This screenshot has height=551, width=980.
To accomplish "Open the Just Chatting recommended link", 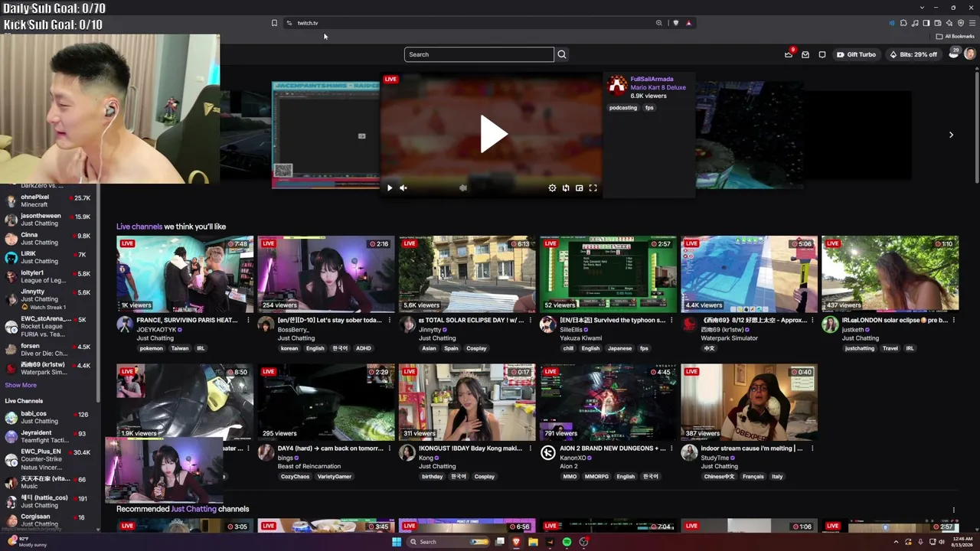I will click(194, 509).
